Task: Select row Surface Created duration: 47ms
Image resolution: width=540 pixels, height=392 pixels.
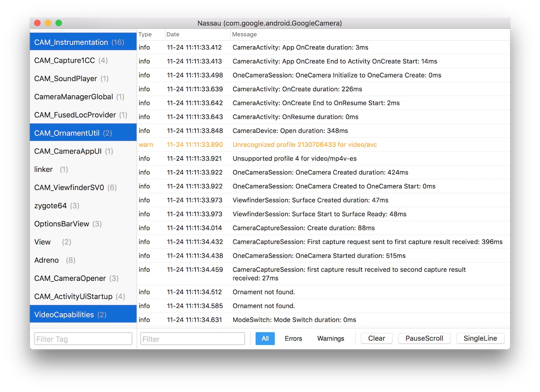Action: (323, 200)
